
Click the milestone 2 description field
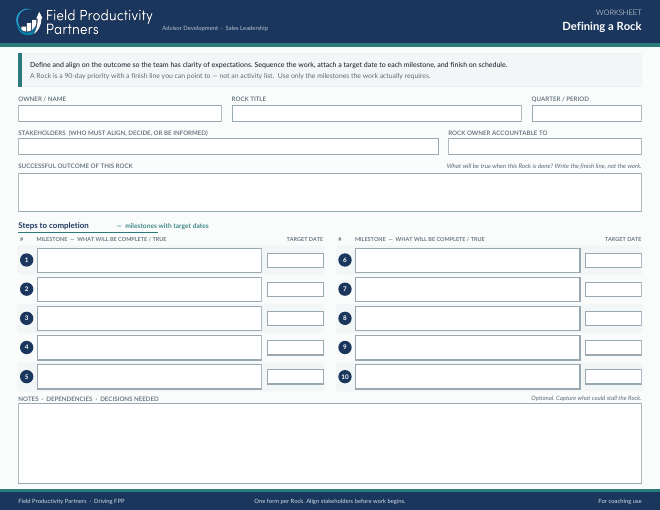[149, 290]
